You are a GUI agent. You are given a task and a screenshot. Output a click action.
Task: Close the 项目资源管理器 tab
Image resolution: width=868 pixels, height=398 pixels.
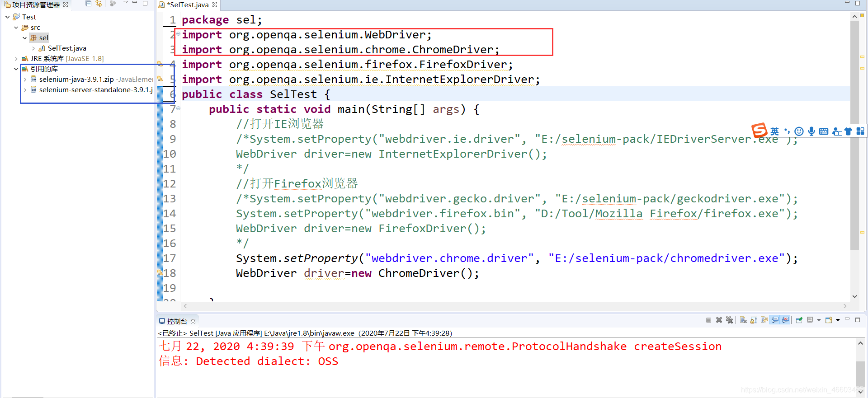[66, 5]
